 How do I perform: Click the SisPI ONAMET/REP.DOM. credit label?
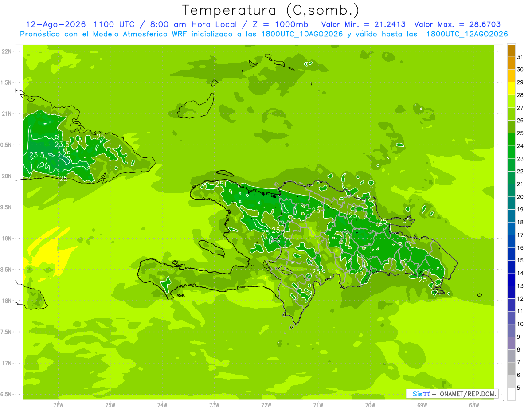tap(452, 394)
